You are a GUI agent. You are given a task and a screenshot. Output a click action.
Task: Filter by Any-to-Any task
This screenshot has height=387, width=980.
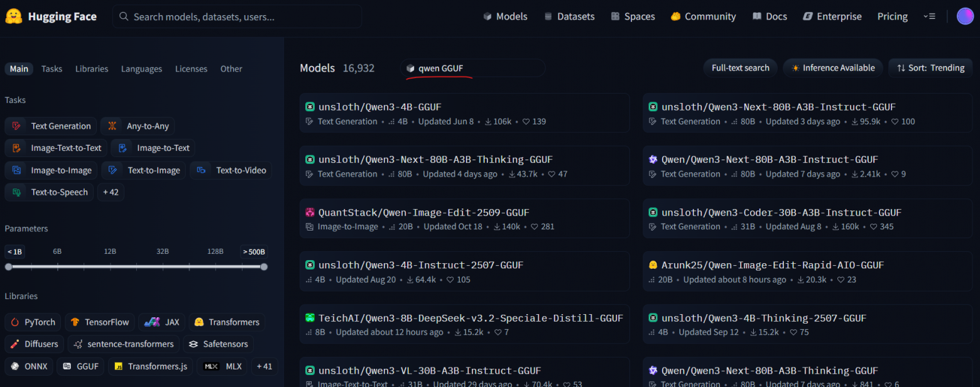[x=138, y=126]
